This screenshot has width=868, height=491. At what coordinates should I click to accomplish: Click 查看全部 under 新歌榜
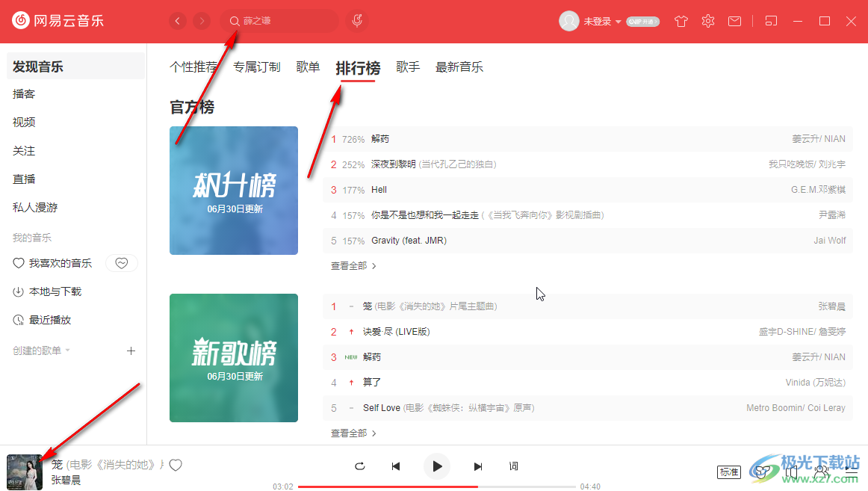(x=353, y=433)
